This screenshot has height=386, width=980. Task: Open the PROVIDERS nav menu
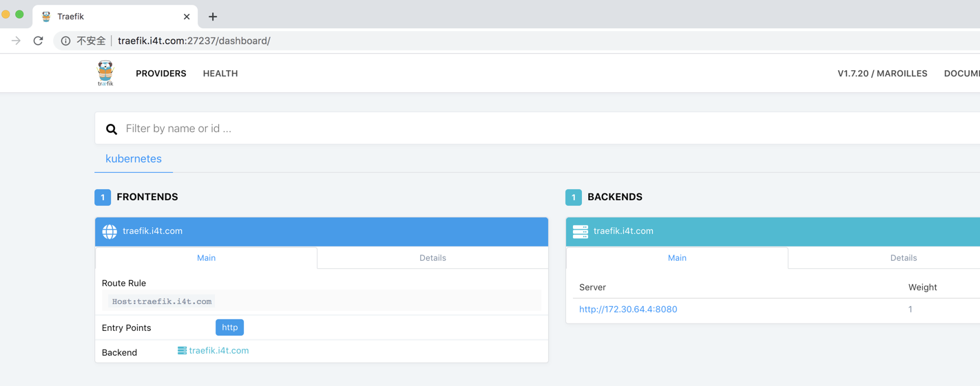(x=160, y=74)
